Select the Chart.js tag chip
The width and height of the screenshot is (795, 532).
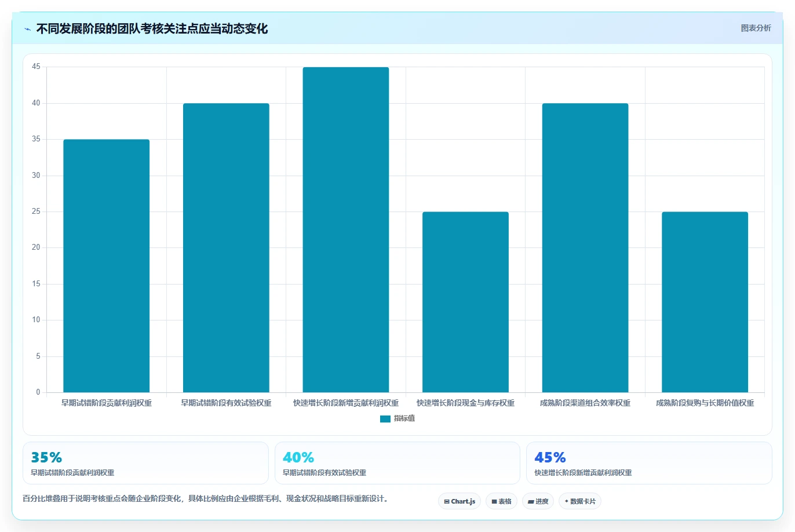coord(460,501)
